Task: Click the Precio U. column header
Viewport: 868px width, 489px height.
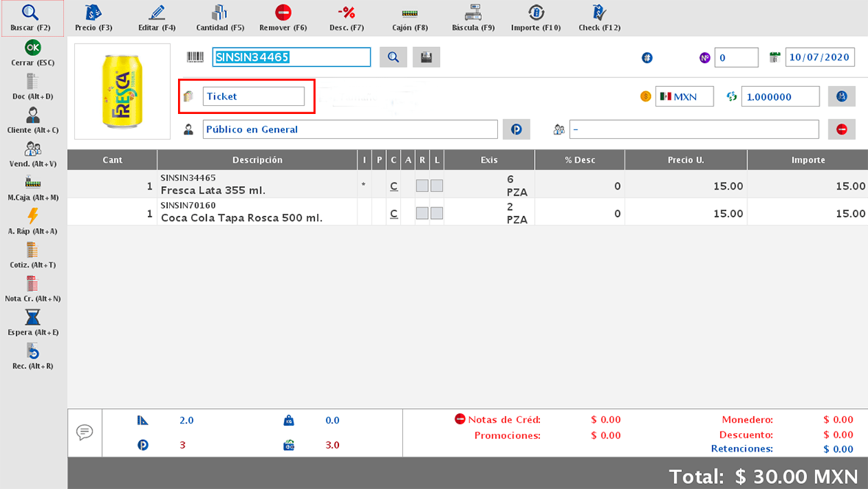Action: coord(685,160)
